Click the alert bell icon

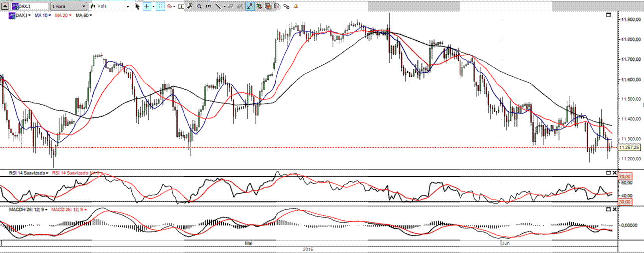(296, 6)
